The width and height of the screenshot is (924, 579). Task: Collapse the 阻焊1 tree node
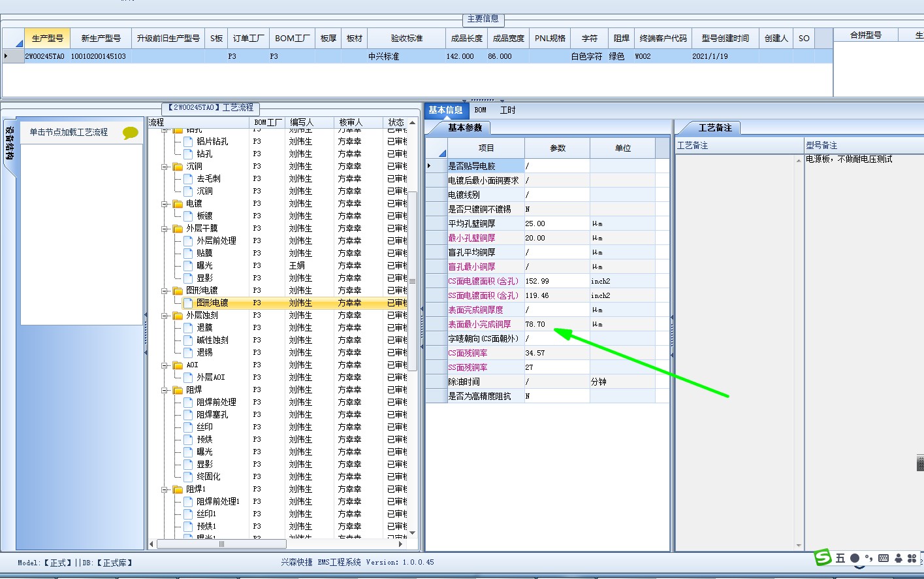(x=165, y=489)
